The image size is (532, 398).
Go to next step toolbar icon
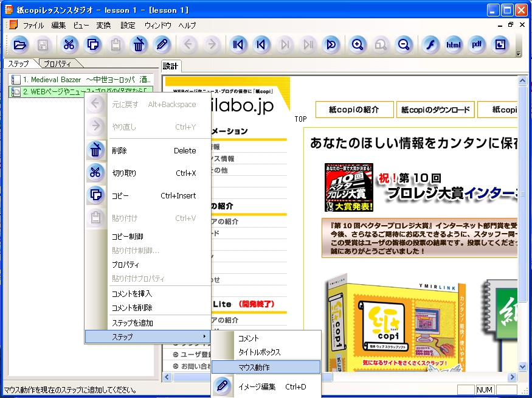(285, 44)
